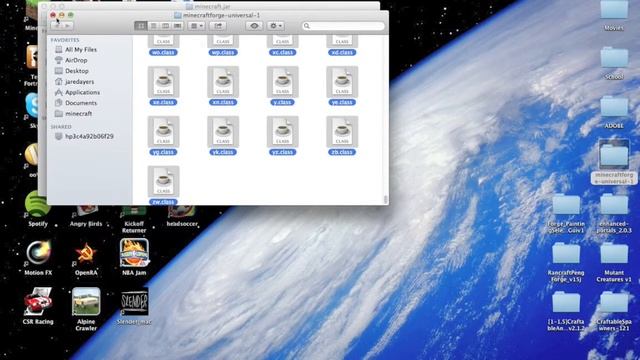
Task: Select the yr.class file icon
Action: (282, 131)
